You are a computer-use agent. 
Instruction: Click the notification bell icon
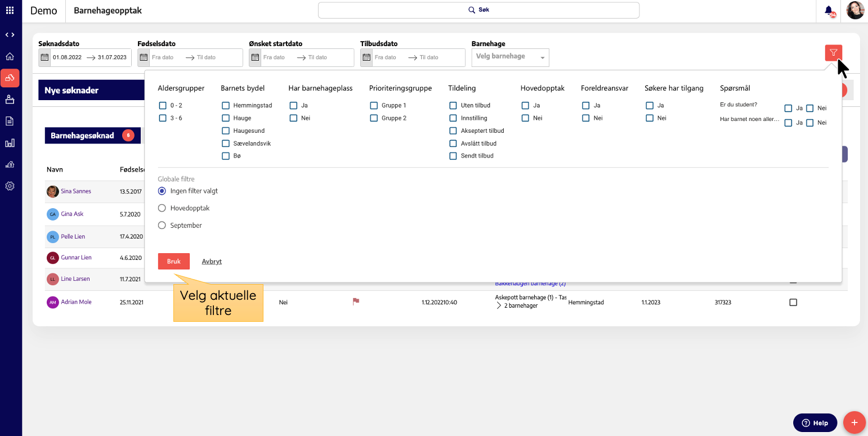(829, 10)
